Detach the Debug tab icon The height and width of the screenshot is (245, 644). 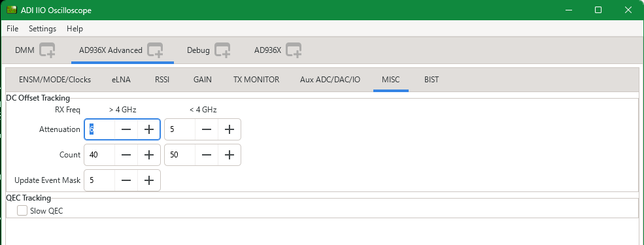tap(222, 50)
